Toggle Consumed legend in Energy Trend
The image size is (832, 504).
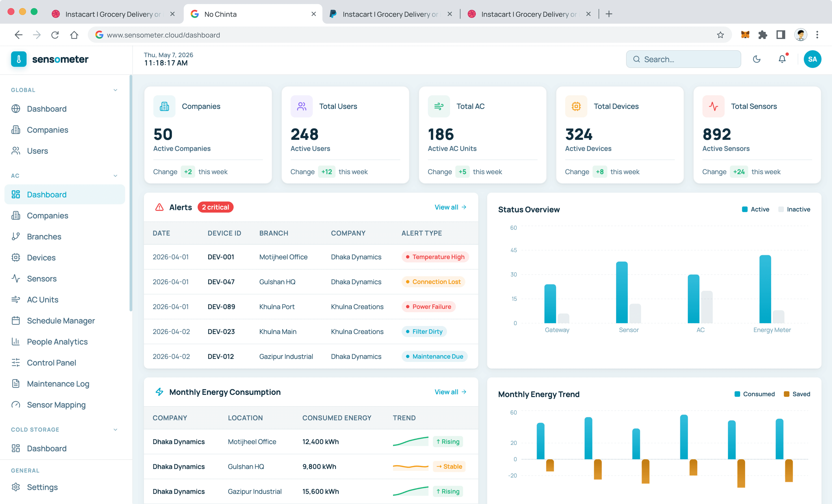754,394
